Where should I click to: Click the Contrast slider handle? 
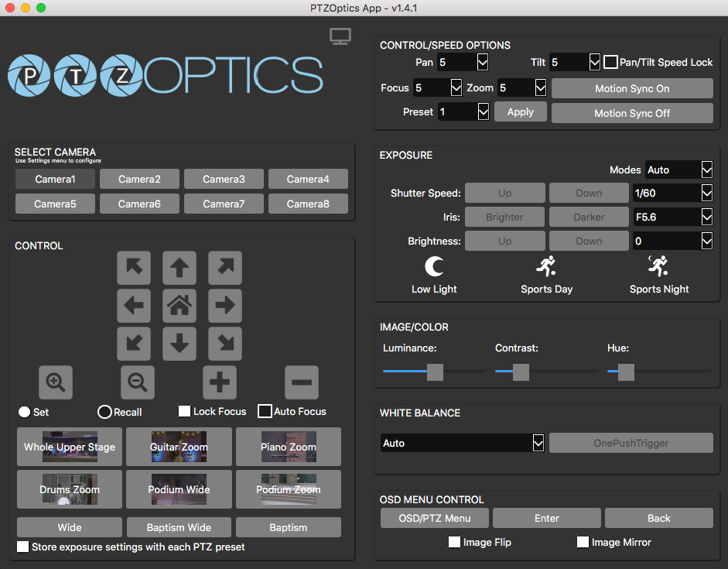(521, 372)
